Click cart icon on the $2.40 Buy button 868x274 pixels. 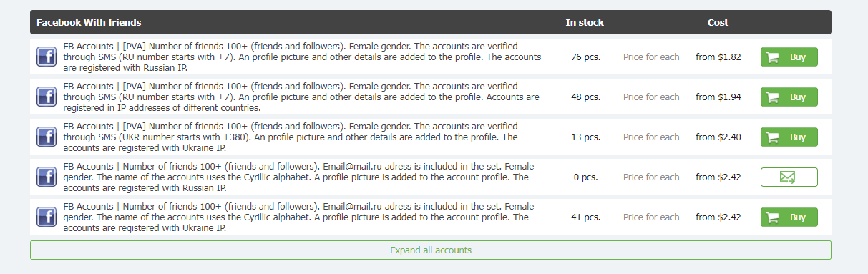[773, 137]
